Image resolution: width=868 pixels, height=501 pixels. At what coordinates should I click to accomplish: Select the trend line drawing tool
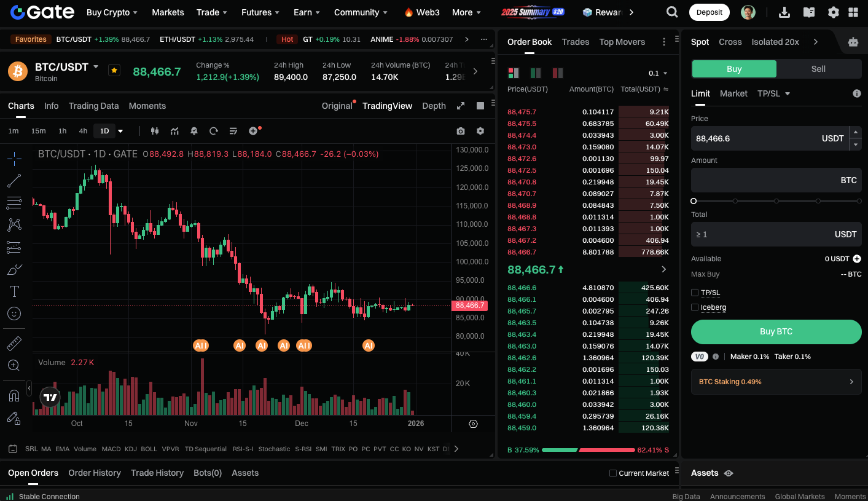14,181
